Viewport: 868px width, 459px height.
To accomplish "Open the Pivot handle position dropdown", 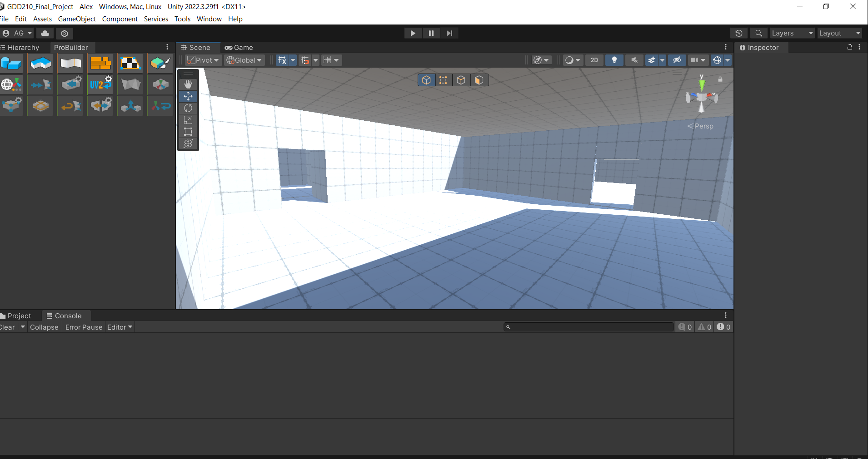I will [x=204, y=60].
